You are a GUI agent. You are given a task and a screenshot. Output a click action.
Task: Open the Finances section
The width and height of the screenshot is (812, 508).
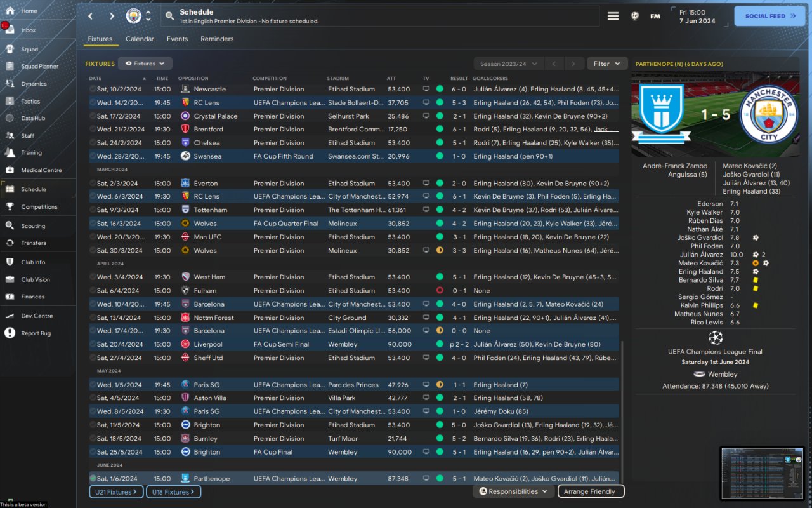33,297
